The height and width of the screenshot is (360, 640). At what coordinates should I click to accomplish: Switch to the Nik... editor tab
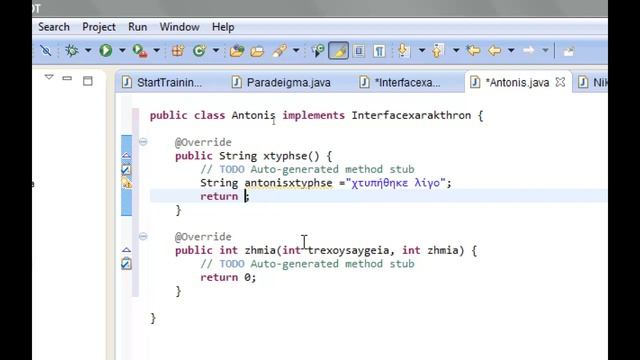[592, 82]
